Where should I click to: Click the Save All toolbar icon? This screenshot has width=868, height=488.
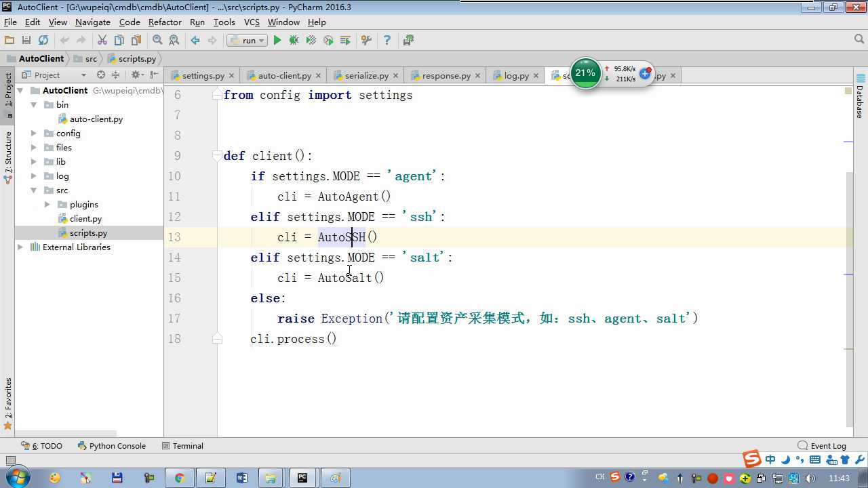26,41
